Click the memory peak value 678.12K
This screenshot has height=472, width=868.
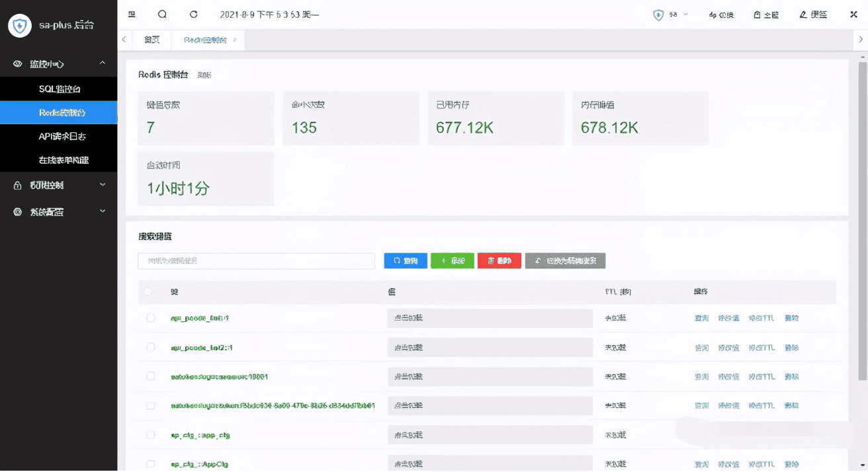(x=609, y=127)
